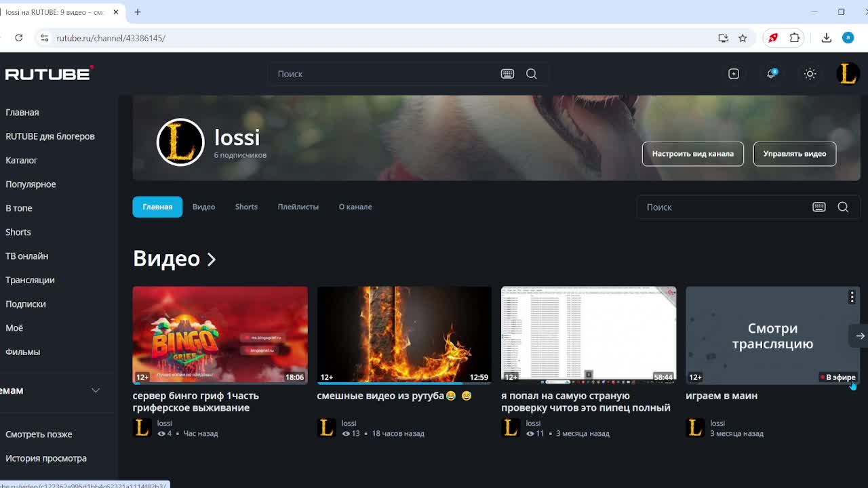The width and height of the screenshot is (868, 488).
Task: Open Популярное in sidebar
Action: pyautogui.click(x=31, y=184)
